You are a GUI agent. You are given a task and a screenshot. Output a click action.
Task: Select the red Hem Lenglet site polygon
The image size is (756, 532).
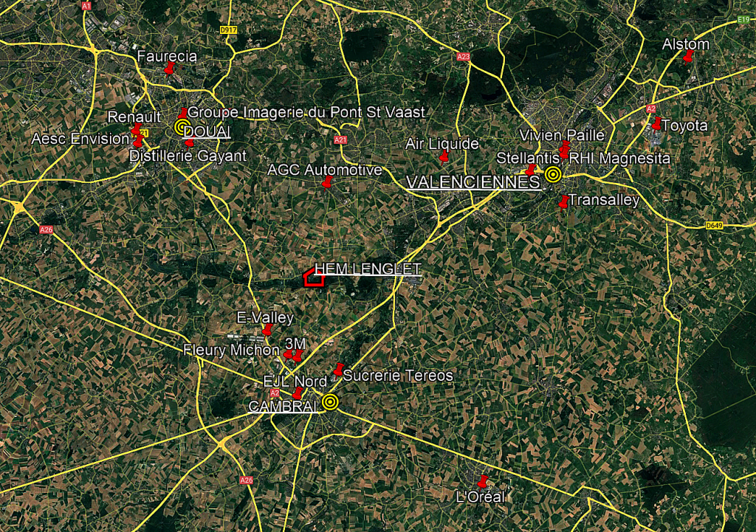point(313,278)
